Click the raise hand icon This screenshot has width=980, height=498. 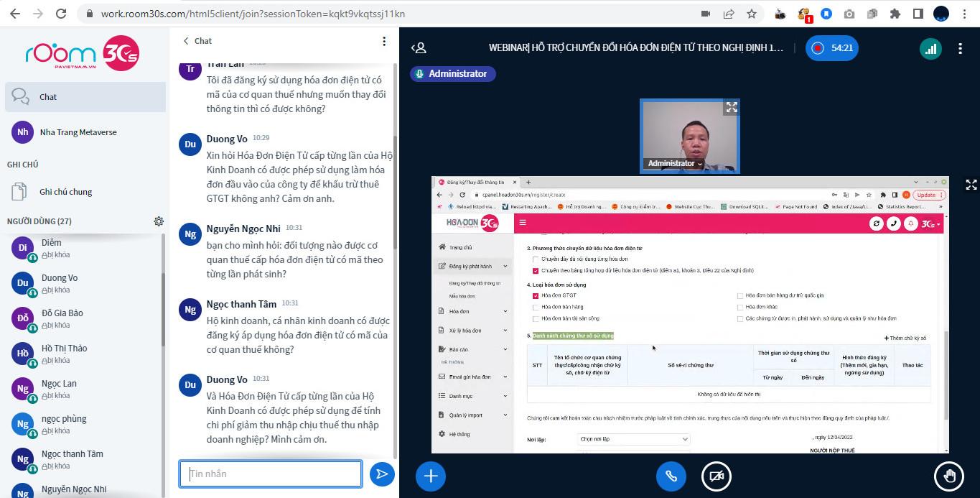click(949, 476)
